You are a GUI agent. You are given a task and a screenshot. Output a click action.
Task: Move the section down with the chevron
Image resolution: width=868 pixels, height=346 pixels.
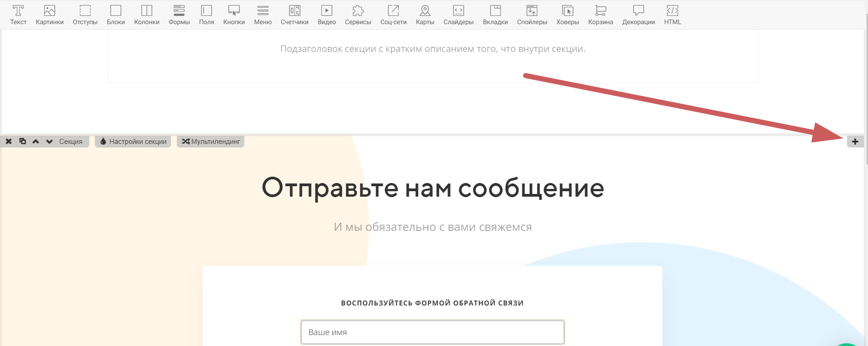[49, 142]
